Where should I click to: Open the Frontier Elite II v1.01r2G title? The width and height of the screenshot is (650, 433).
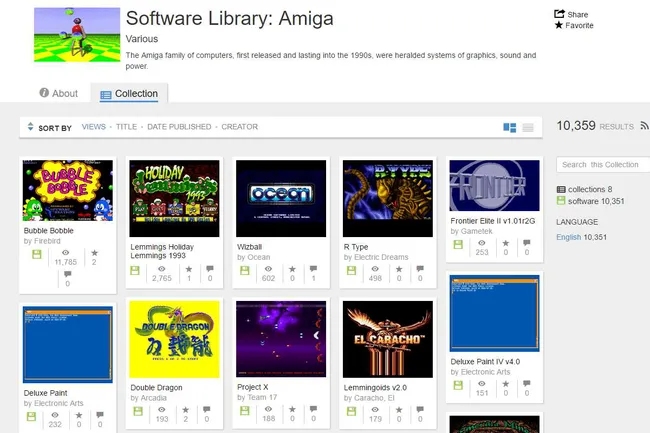[493, 221]
